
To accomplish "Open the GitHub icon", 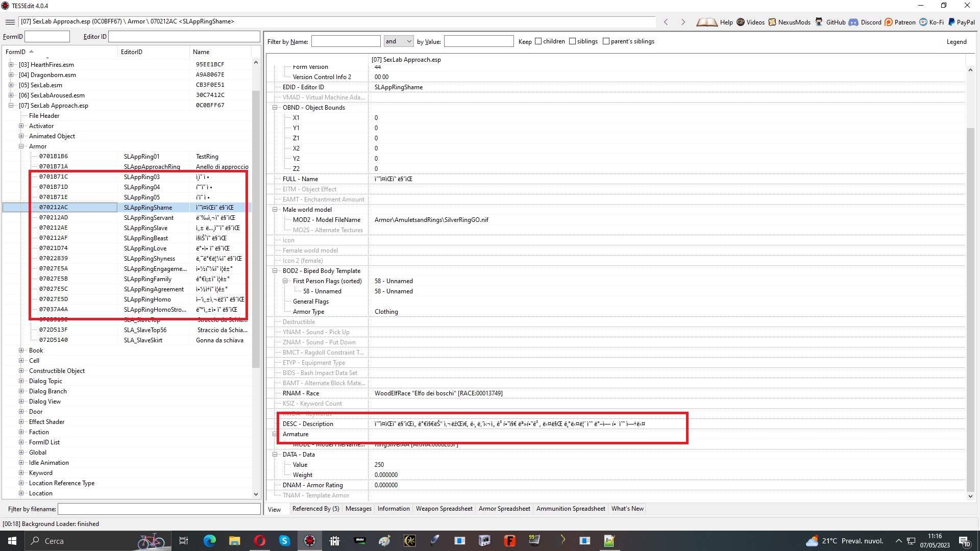I will [x=819, y=22].
